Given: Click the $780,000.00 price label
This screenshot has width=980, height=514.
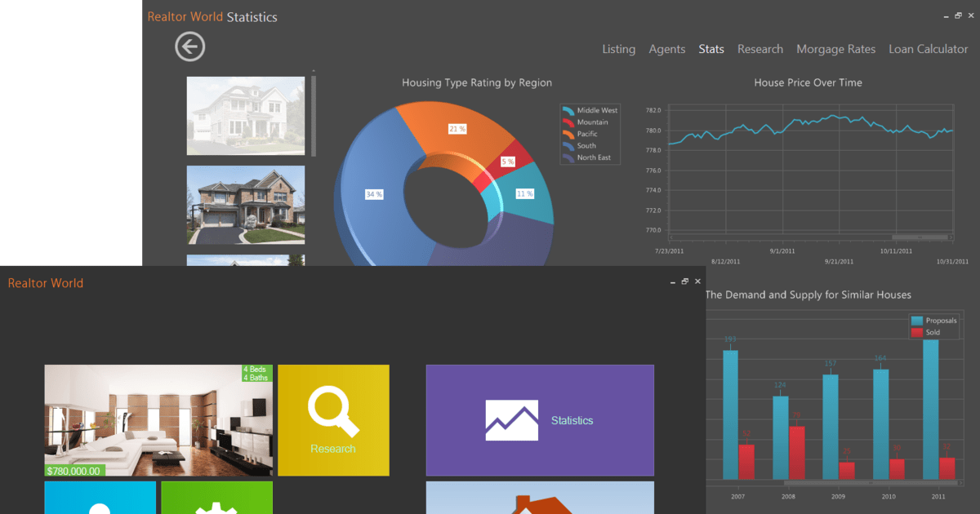Looking at the screenshot, I should pyautogui.click(x=73, y=471).
